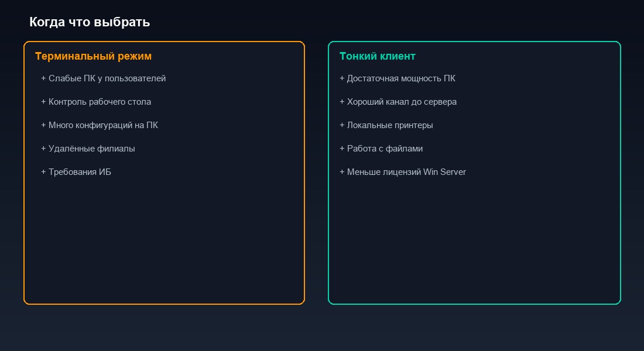Select the 'Тонкий клиент' green heading
Viewport: 644px width, 351px height.
pos(377,56)
